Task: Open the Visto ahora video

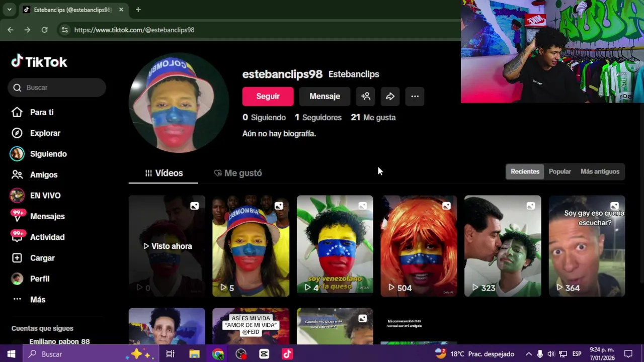Action: 167,246
